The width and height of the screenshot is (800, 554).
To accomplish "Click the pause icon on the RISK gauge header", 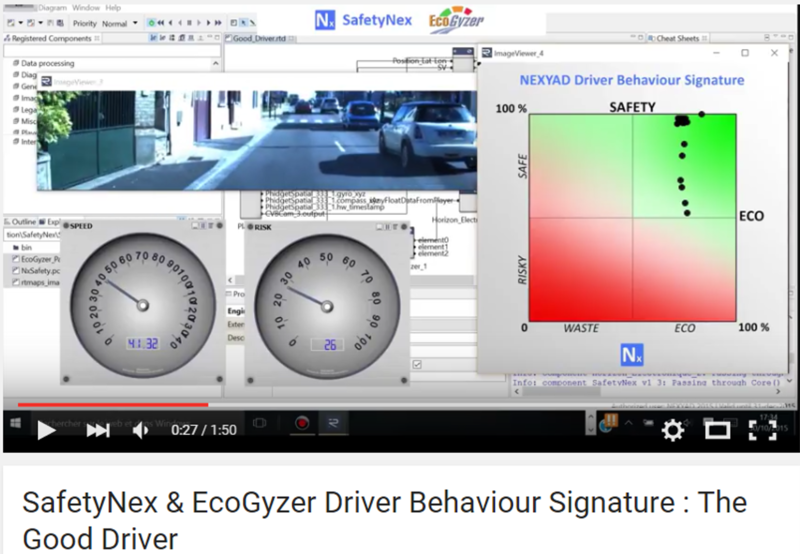I will click(387, 227).
